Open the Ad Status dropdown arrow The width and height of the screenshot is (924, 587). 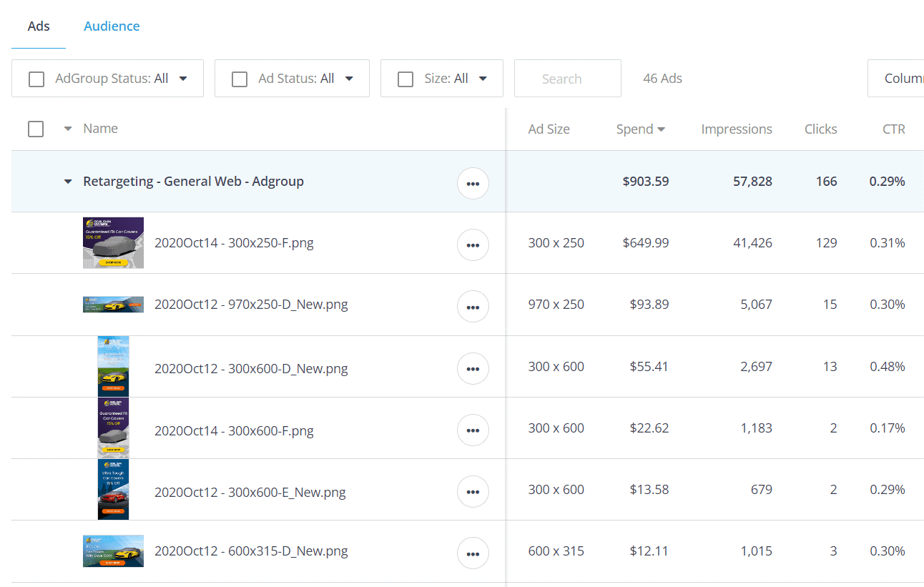coord(349,79)
